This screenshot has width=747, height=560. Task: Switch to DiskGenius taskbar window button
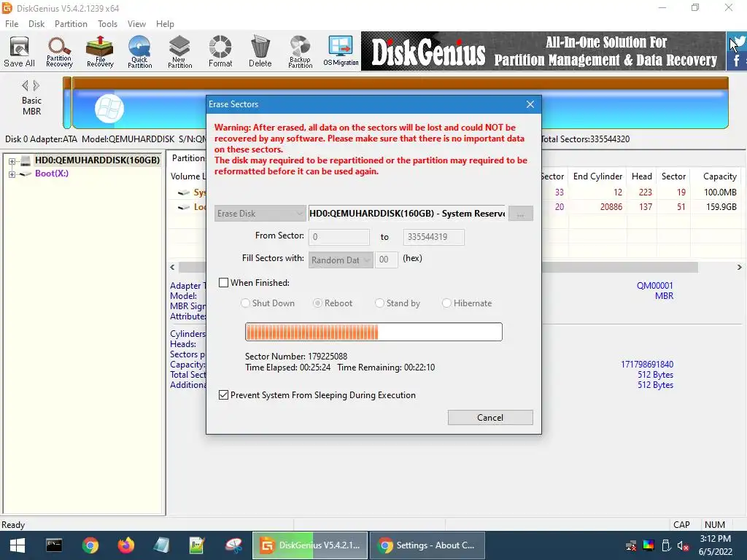tap(309, 545)
